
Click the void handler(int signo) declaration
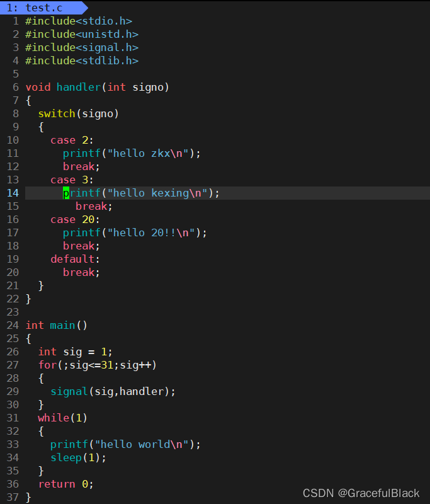tap(98, 88)
